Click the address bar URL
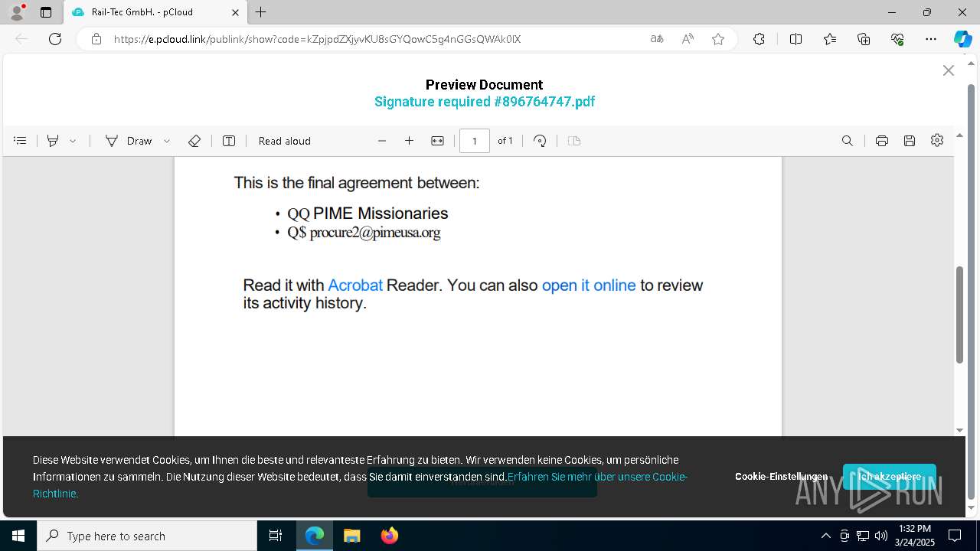Screen dimensions: 980x551 (317, 39)
